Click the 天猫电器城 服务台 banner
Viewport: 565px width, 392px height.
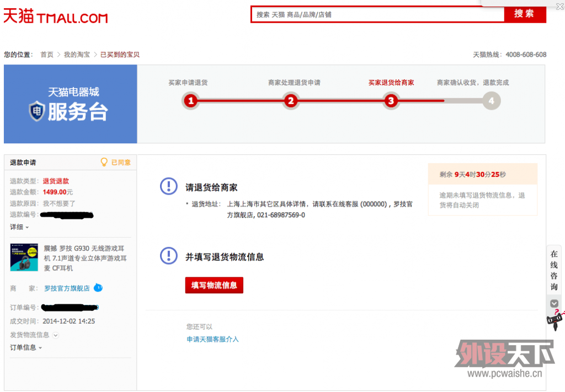point(71,104)
